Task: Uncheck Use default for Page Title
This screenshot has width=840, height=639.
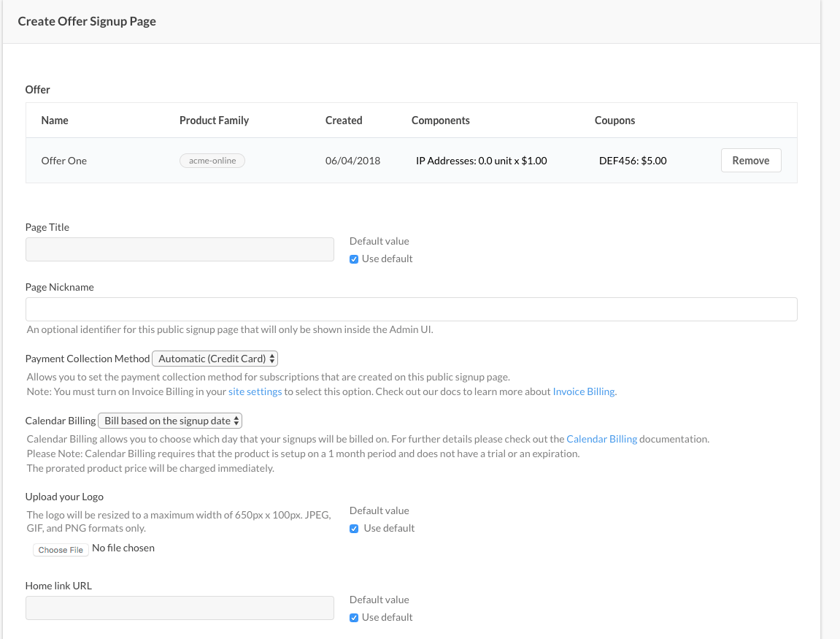Action: [354, 259]
